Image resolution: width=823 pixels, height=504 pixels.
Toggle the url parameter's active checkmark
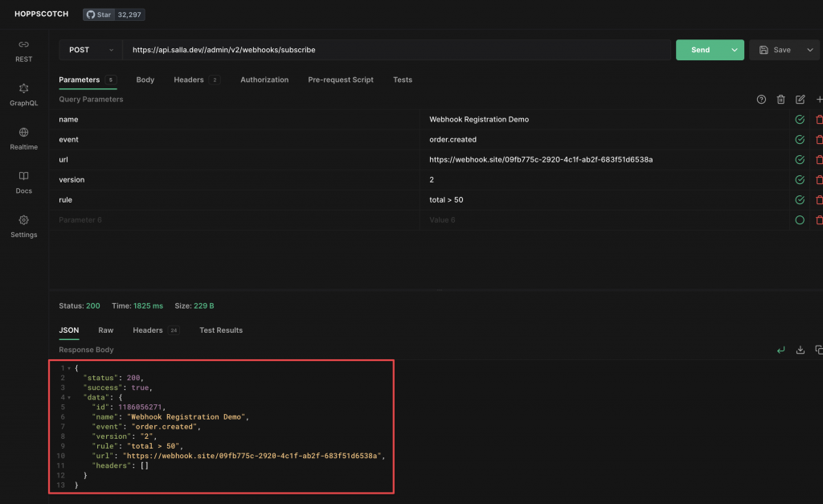[800, 160]
